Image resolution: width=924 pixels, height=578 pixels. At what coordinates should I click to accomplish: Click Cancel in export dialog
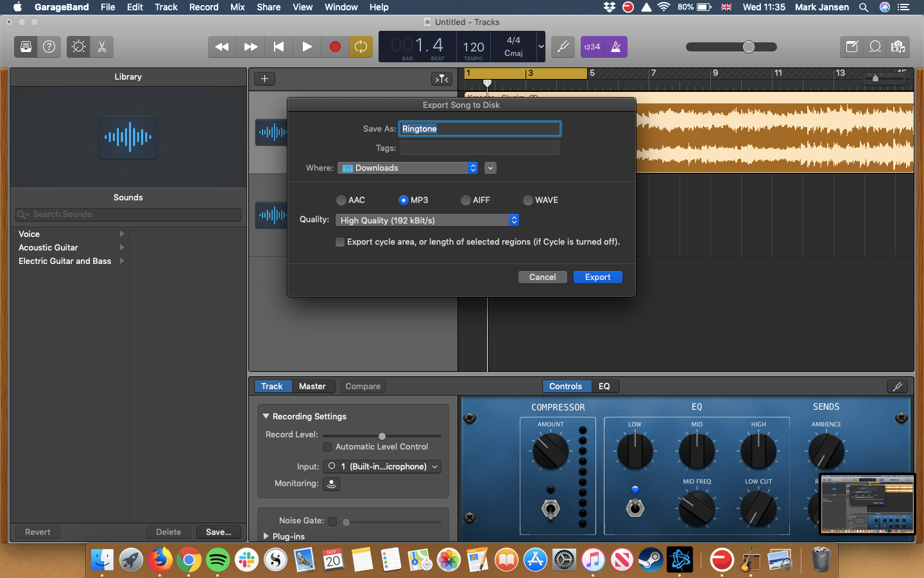tap(543, 277)
